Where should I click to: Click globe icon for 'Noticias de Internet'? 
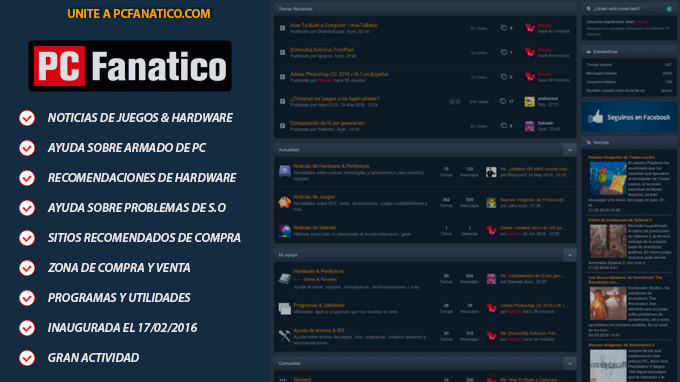tap(284, 231)
